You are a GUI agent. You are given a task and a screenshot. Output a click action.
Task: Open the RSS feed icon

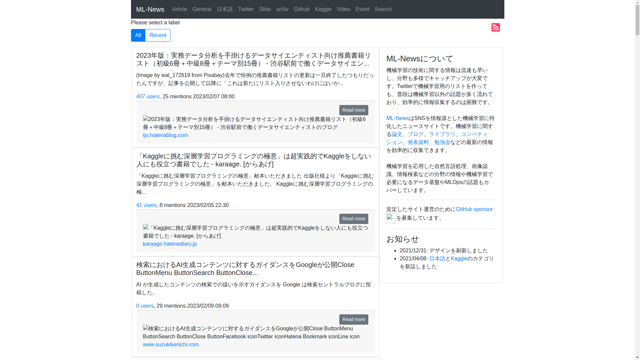[x=496, y=27]
